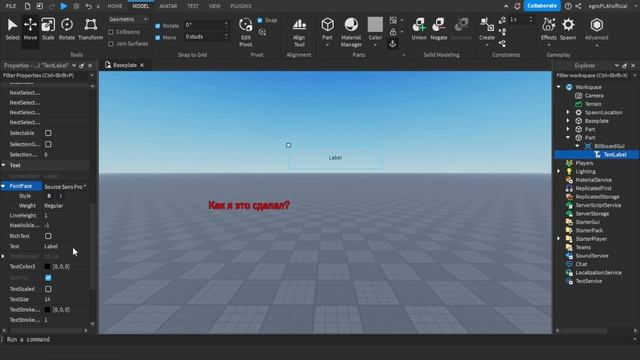
Task: Click the Collaborate button
Action: [542, 6]
